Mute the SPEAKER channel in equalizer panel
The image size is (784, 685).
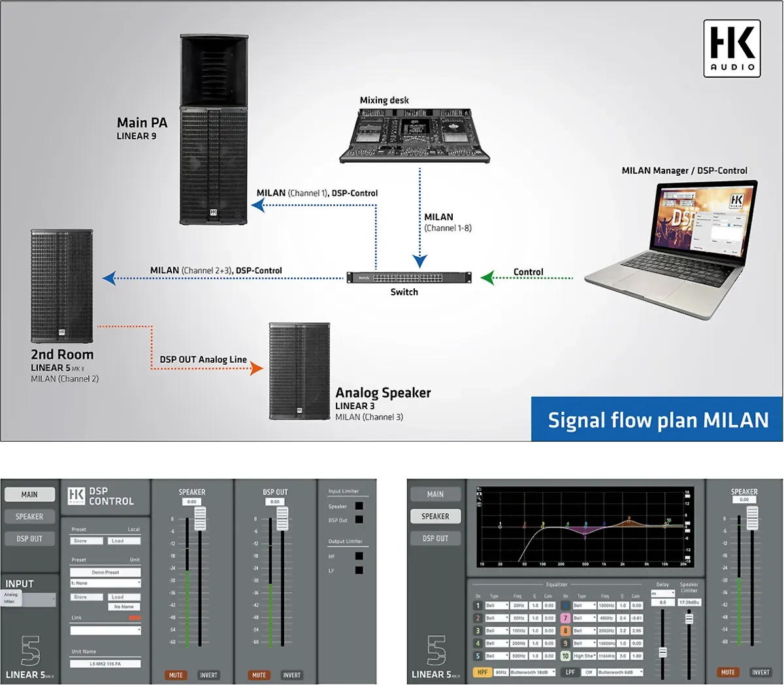pos(728,672)
